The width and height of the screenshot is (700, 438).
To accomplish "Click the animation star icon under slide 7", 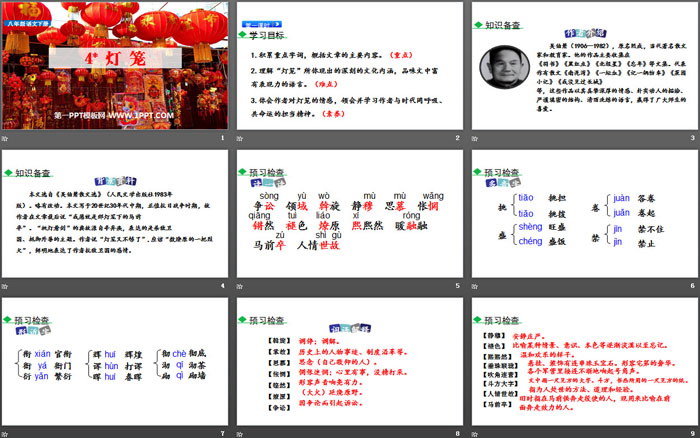I will click(x=5, y=434).
